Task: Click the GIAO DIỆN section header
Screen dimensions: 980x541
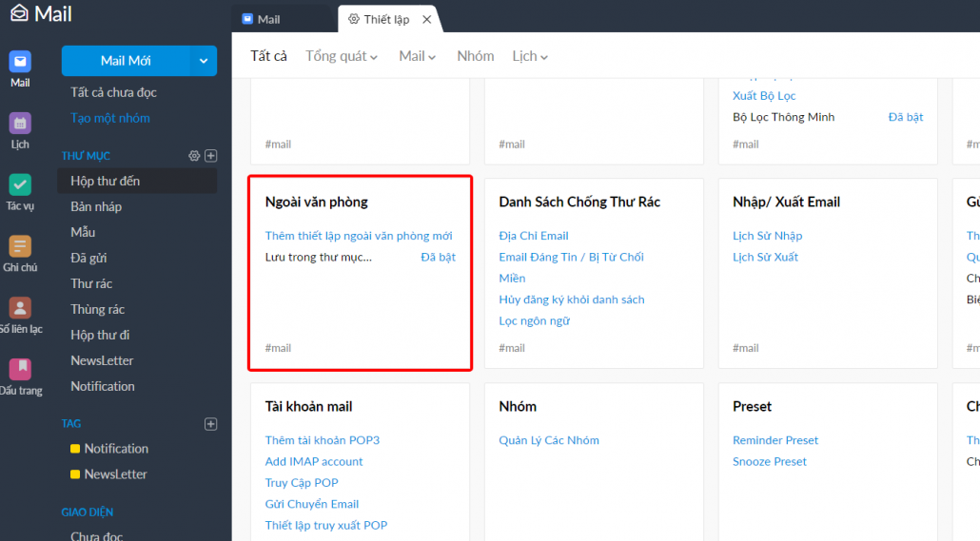Action: point(88,512)
